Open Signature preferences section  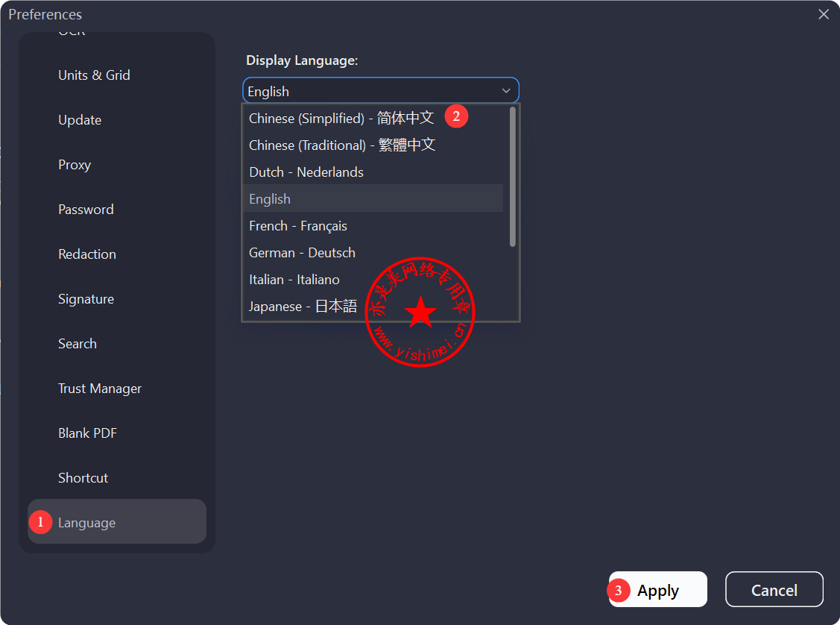tap(86, 299)
